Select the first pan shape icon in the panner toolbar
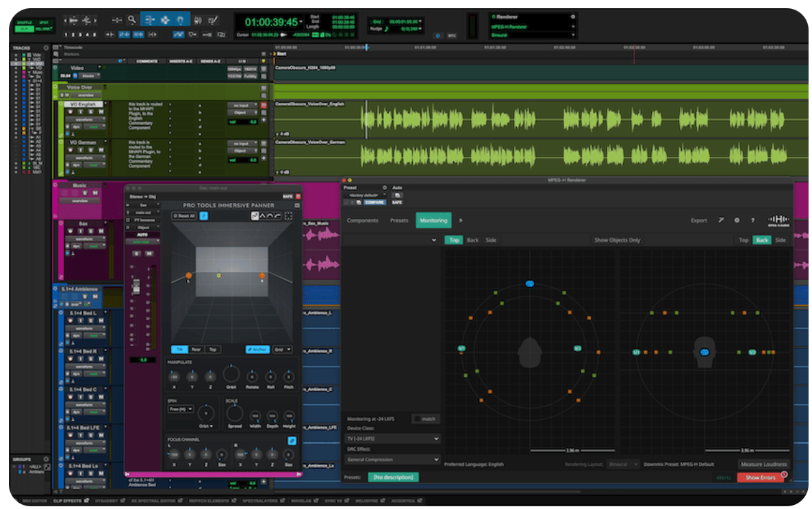This screenshot has width=812, height=509. 255,216
